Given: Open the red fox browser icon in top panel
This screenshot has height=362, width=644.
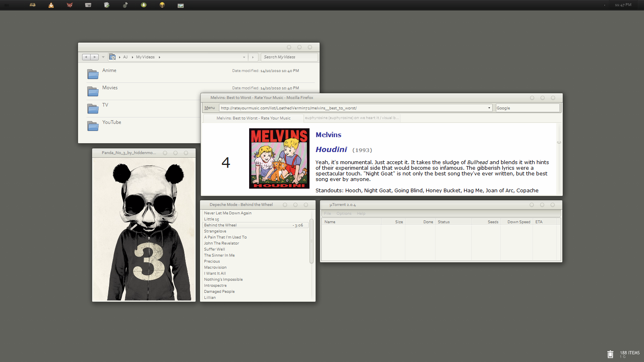Looking at the screenshot, I should [70, 5].
